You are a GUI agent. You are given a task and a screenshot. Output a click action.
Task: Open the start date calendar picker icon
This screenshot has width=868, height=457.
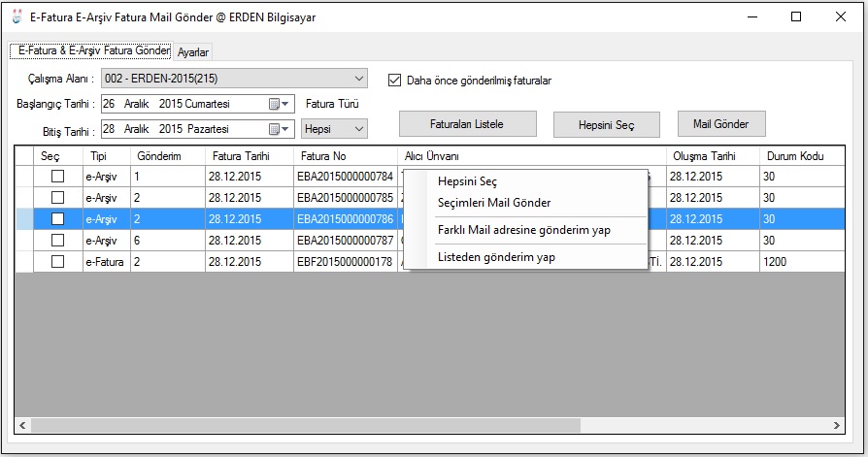click(276, 104)
